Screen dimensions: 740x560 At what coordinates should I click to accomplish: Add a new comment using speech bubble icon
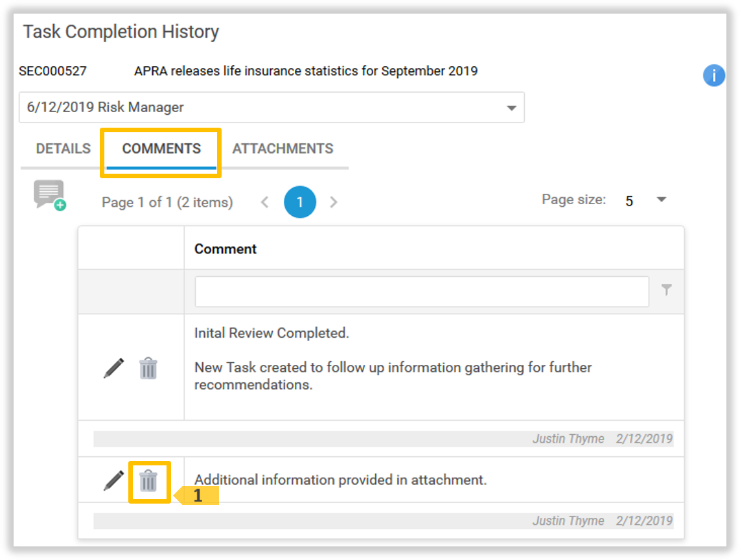click(x=50, y=195)
